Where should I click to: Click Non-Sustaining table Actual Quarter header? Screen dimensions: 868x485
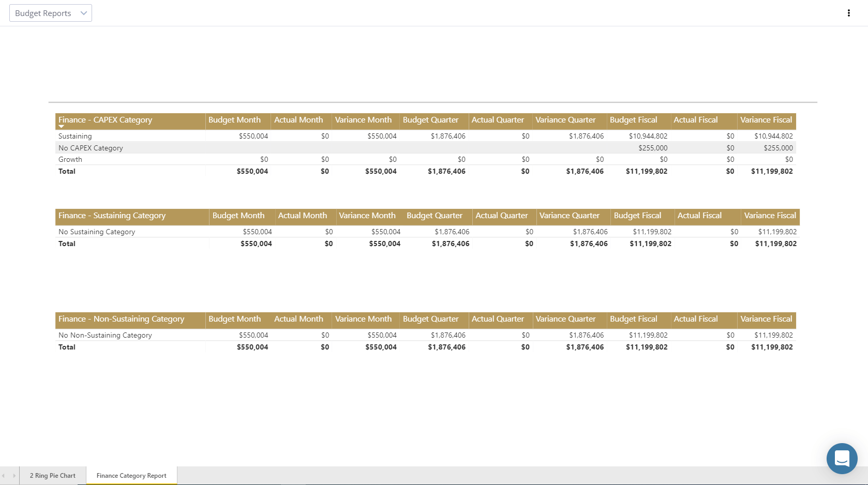coord(498,319)
